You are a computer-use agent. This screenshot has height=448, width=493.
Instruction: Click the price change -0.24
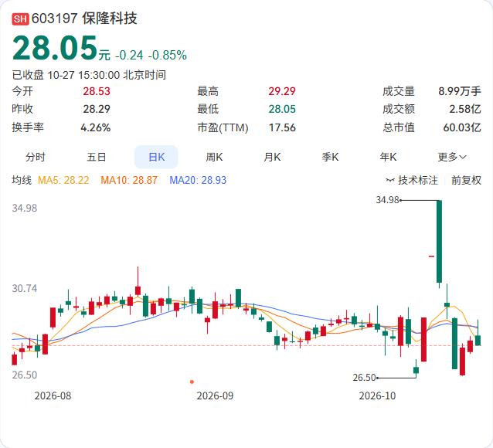pos(129,56)
